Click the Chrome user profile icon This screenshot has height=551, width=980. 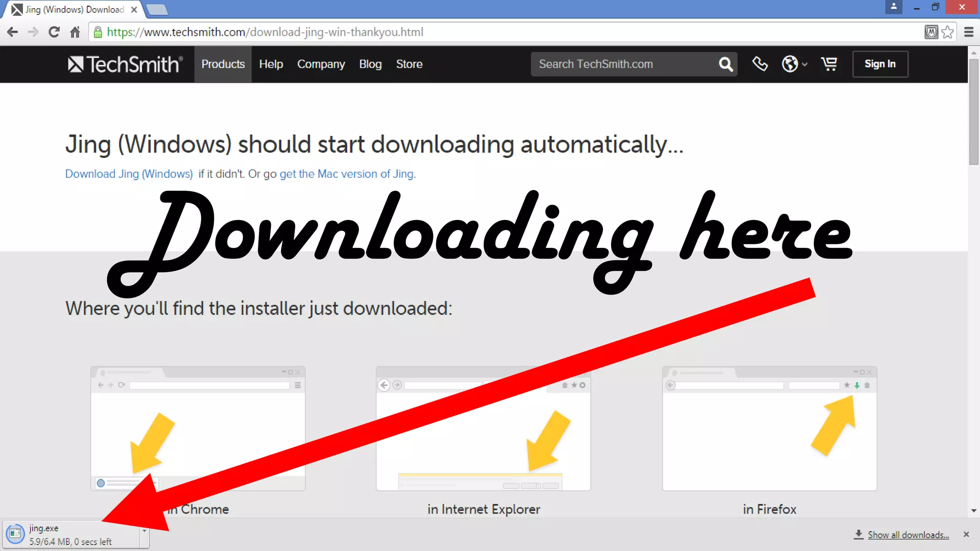click(893, 7)
